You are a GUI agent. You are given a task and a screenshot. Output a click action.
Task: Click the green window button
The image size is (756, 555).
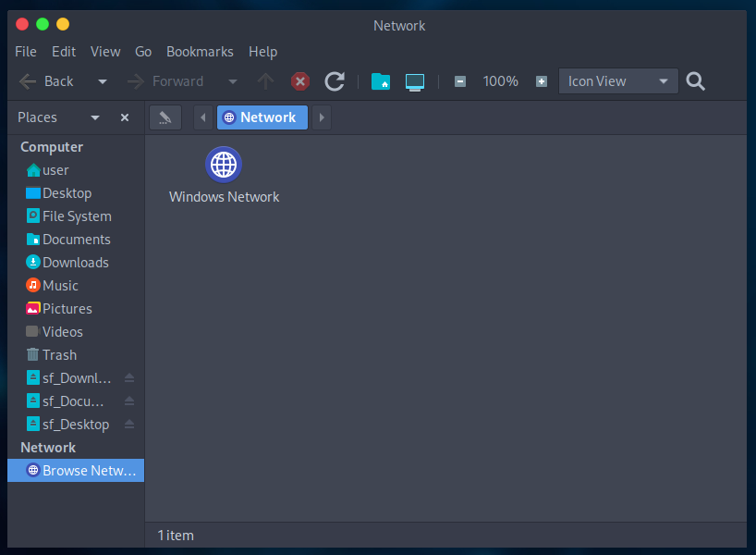43,24
